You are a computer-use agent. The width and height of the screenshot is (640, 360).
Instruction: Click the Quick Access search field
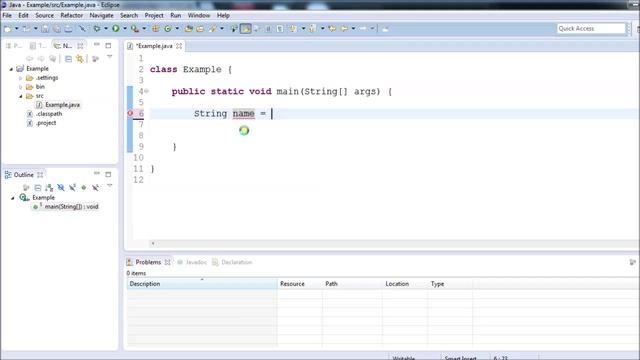(x=591, y=29)
